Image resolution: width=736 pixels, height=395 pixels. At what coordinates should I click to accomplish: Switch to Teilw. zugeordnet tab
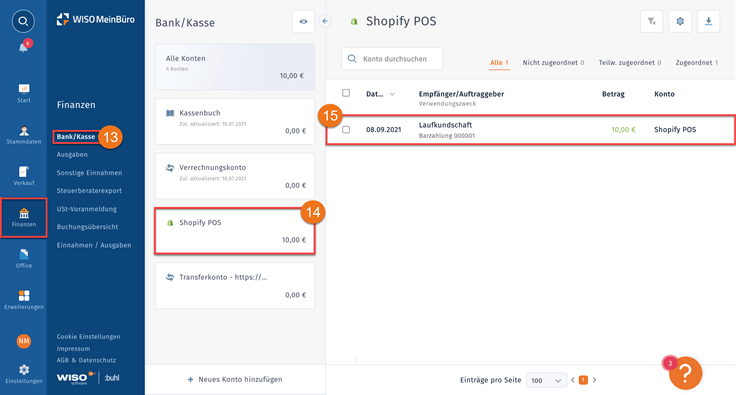630,63
